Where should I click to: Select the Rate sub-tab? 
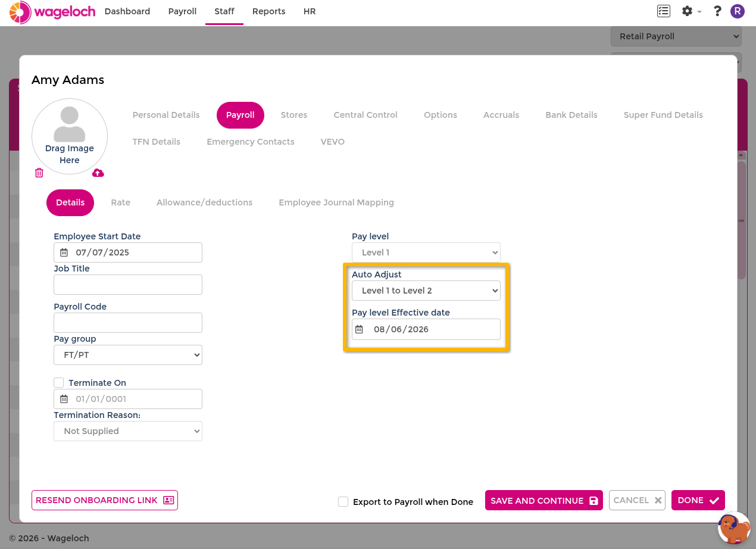pyautogui.click(x=121, y=202)
